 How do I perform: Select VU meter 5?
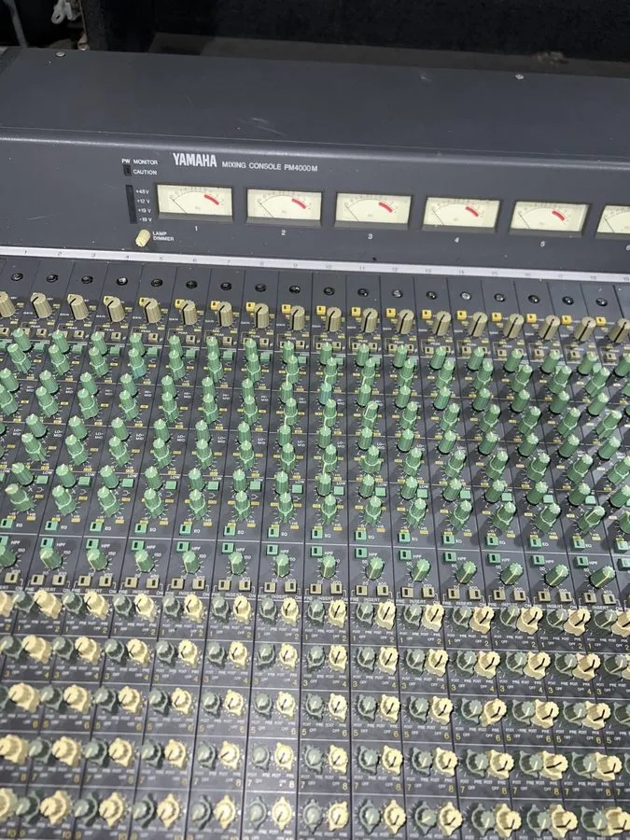tap(549, 217)
